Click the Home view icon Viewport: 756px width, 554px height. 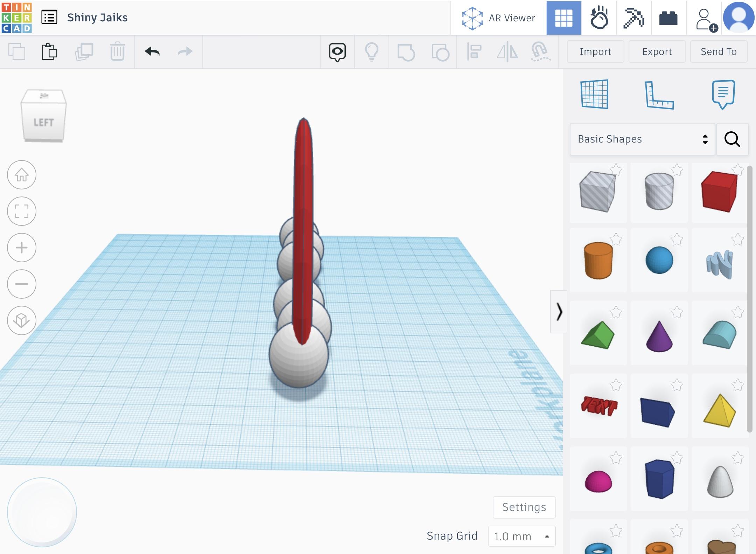(x=22, y=175)
